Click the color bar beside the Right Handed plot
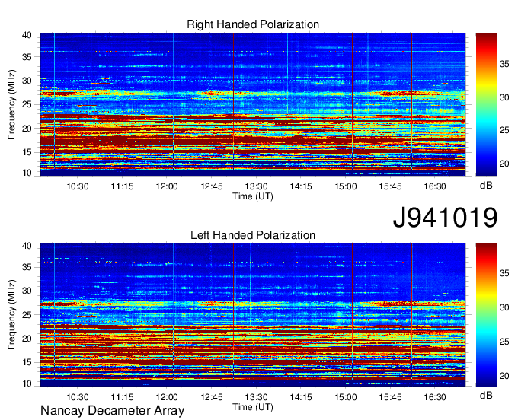Screen dimensions: 518x420 point(486,104)
